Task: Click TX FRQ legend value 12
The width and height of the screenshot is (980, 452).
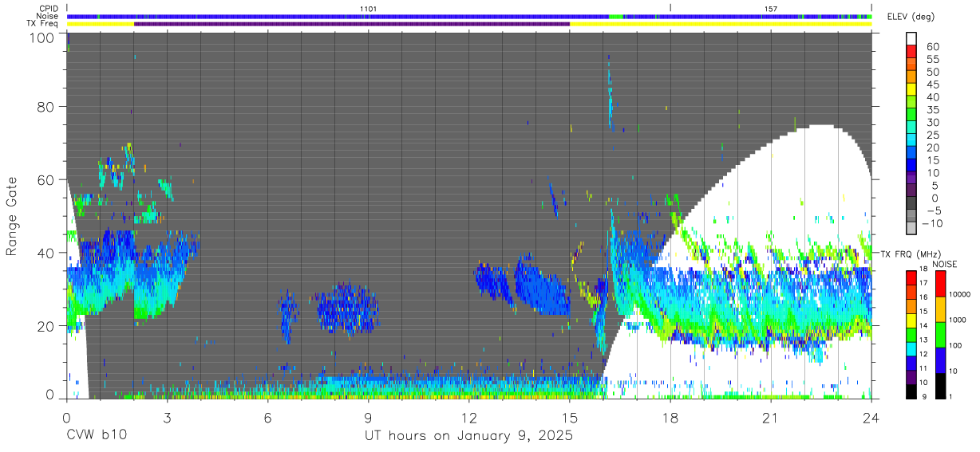Action: tap(923, 354)
